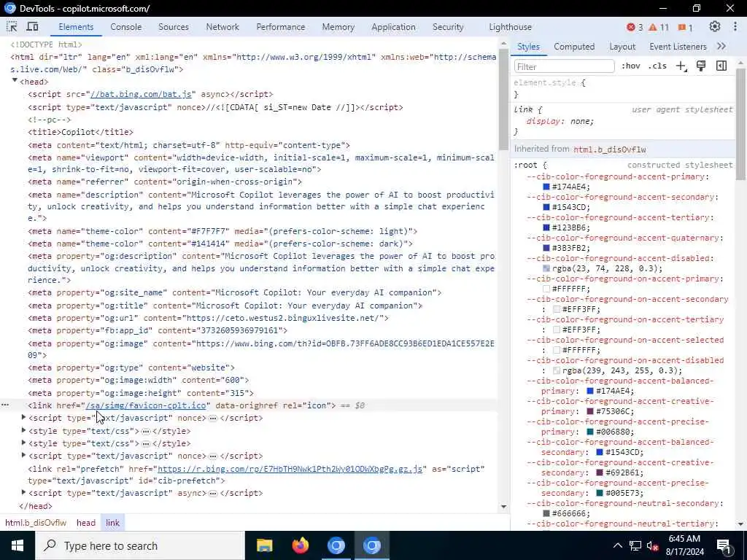Follow the r.bing.com prefetch script link
Image resolution: width=747 pixels, height=560 pixels.
290,469
